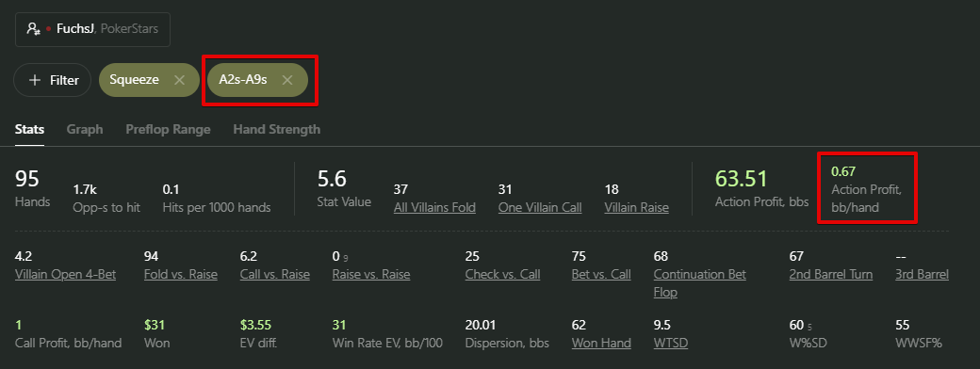Select the Squeeze filter chip
Image resolution: width=980 pixels, height=369 pixels.
click(149, 80)
